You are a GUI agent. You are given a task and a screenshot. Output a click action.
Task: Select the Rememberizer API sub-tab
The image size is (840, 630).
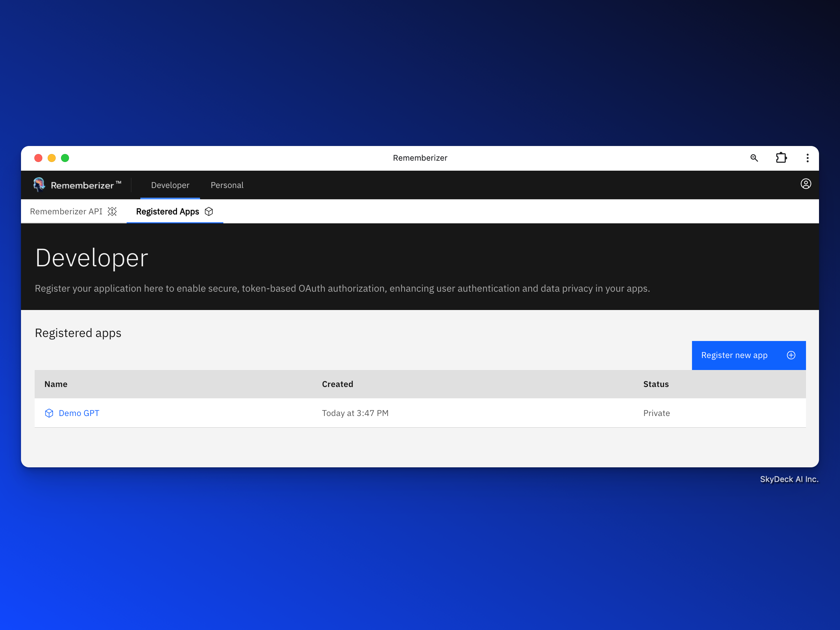pos(66,212)
